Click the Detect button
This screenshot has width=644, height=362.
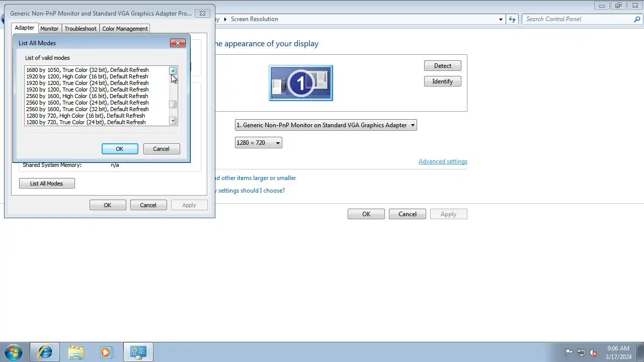pyautogui.click(x=443, y=66)
